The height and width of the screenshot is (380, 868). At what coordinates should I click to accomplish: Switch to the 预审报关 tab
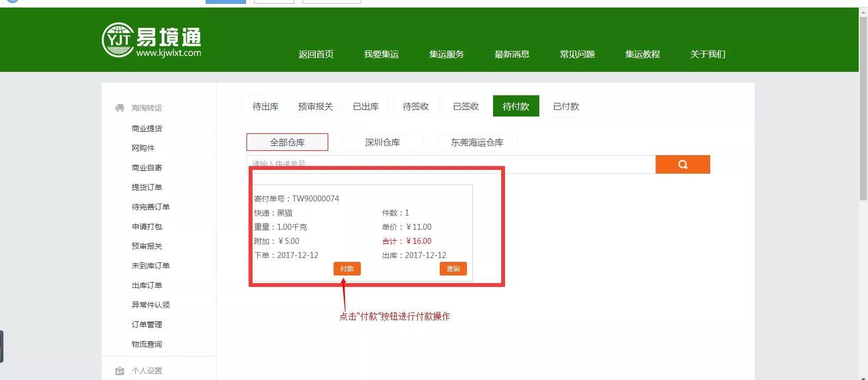coord(316,106)
